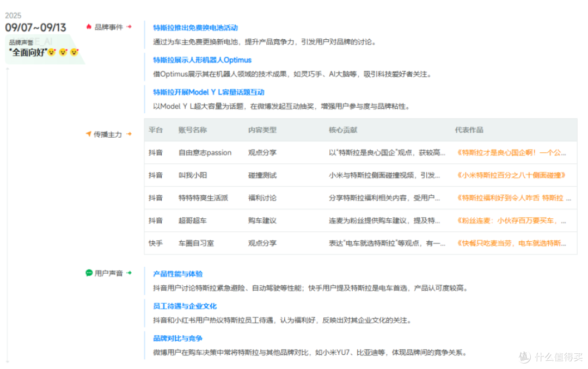Click the 观点分享 cell in 车圈自习室 row

(x=262, y=243)
